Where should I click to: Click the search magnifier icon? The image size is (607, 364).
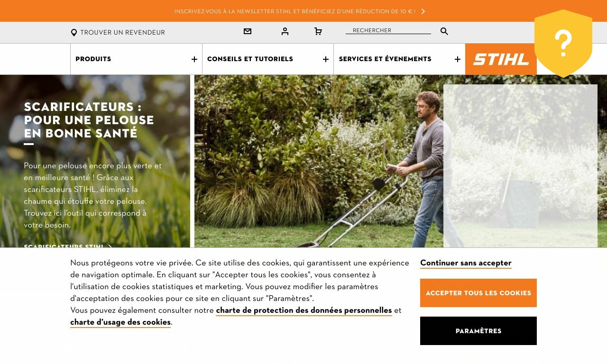coord(444,31)
